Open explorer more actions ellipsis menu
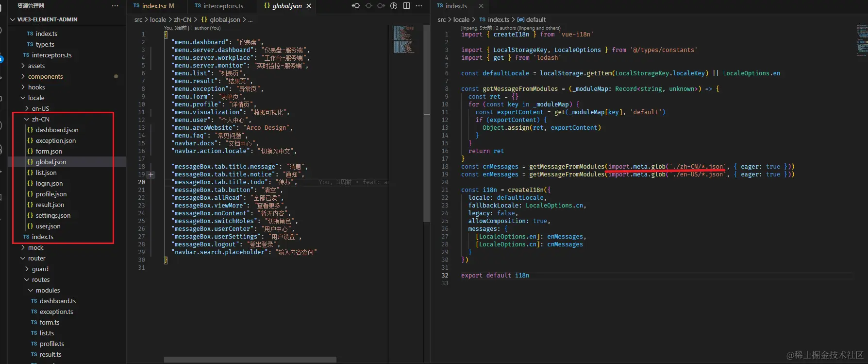Screen dimensions: 868x364 (115, 6)
